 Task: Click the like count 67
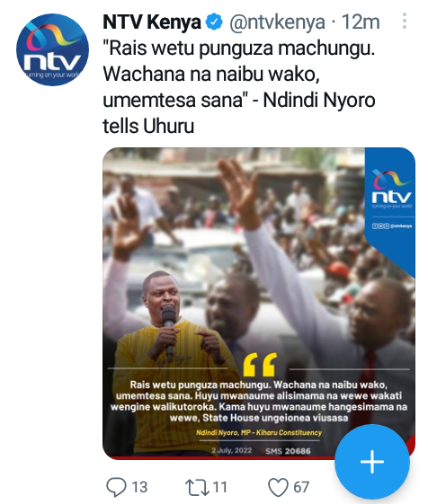tap(301, 487)
